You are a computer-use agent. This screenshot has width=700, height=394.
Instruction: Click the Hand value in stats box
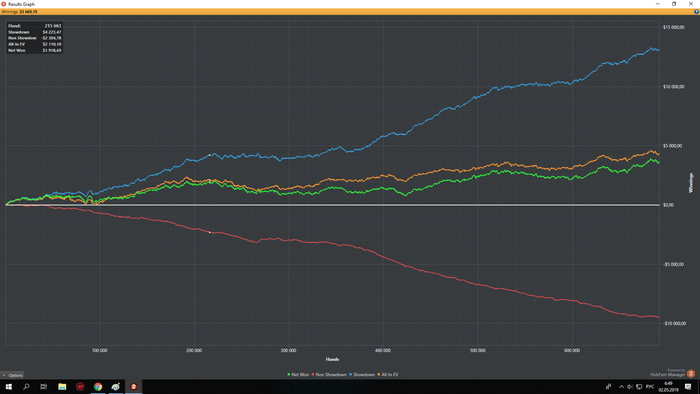pos(53,26)
